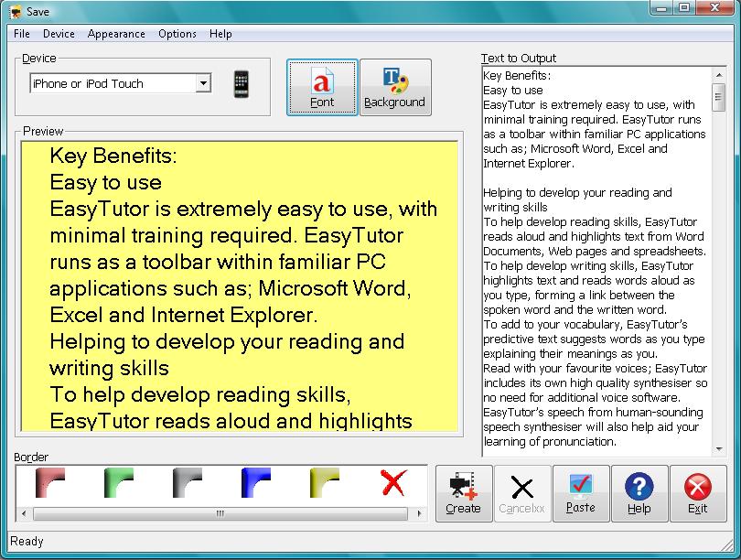Open the Font settings button
The width and height of the screenshot is (741, 560).
click(x=322, y=88)
